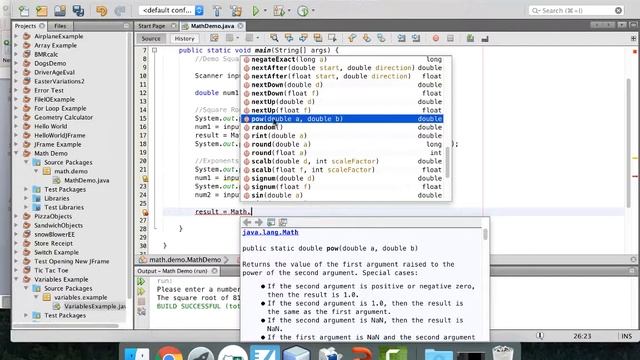Click the Toggle Highlight Search editor icon

(318, 38)
